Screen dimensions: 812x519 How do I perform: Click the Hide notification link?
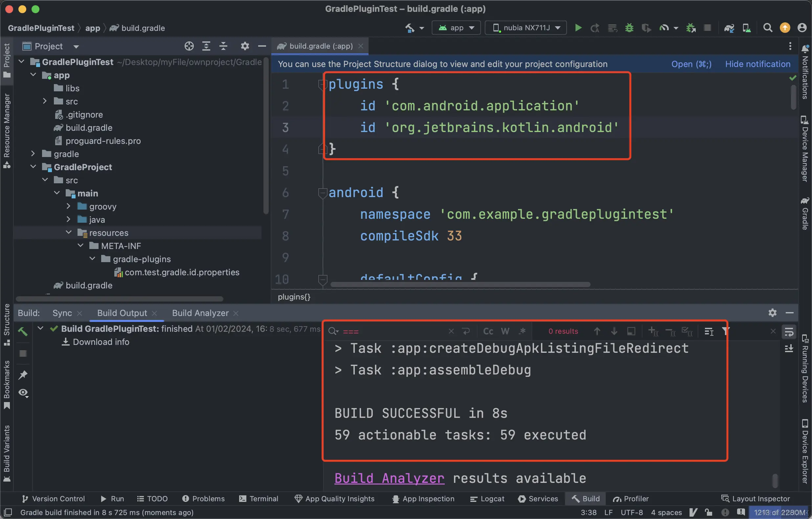[x=757, y=64]
